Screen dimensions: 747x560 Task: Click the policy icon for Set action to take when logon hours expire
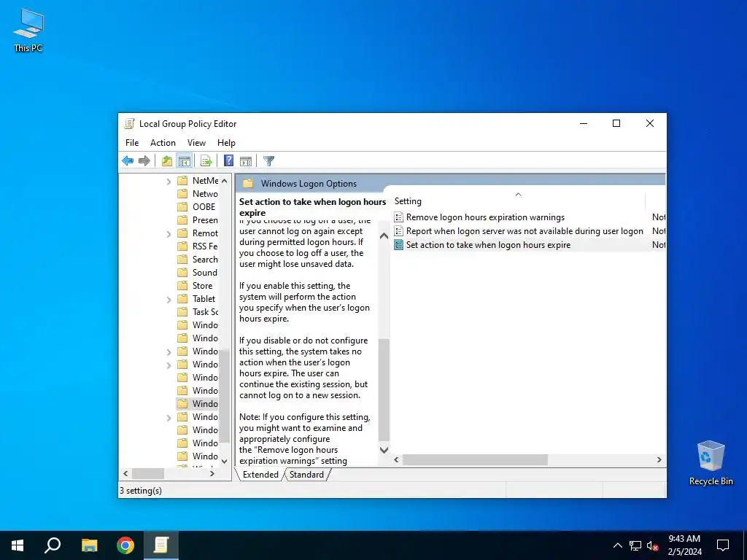399,245
